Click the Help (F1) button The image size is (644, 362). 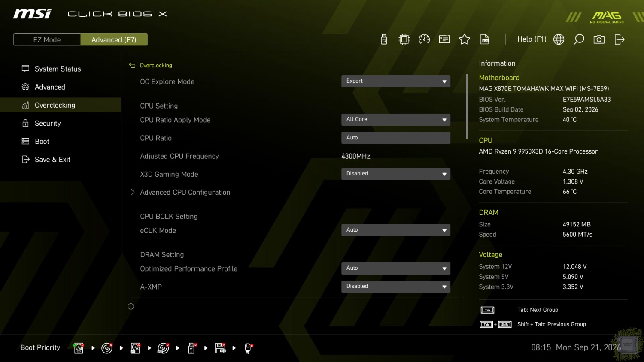point(532,39)
